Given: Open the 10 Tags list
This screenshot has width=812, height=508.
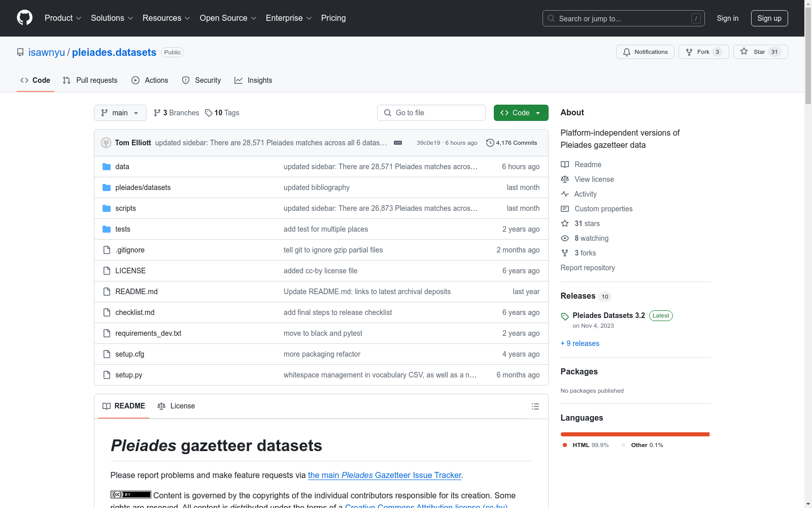Looking at the screenshot, I should point(222,113).
